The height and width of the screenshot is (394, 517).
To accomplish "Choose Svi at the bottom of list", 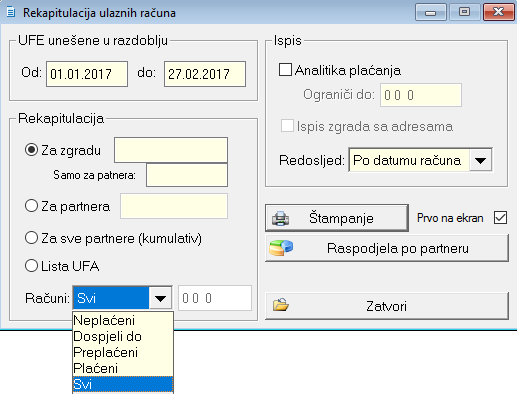I will (x=123, y=384).
